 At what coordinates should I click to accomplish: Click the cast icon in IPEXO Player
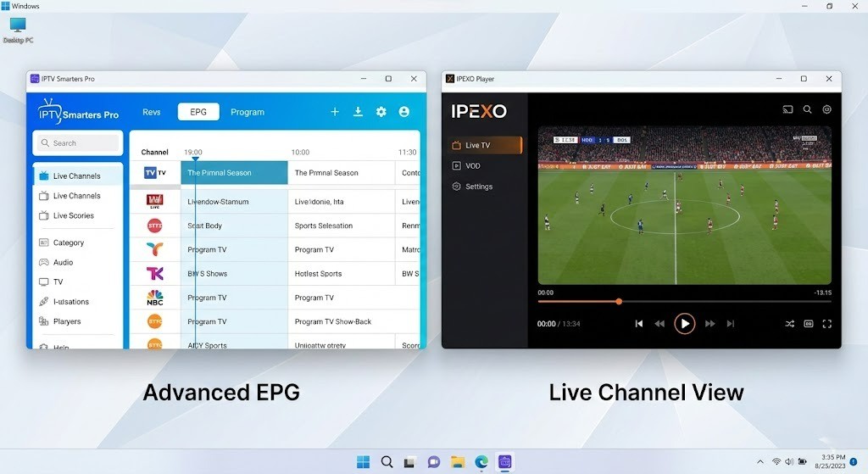point(787,109)
